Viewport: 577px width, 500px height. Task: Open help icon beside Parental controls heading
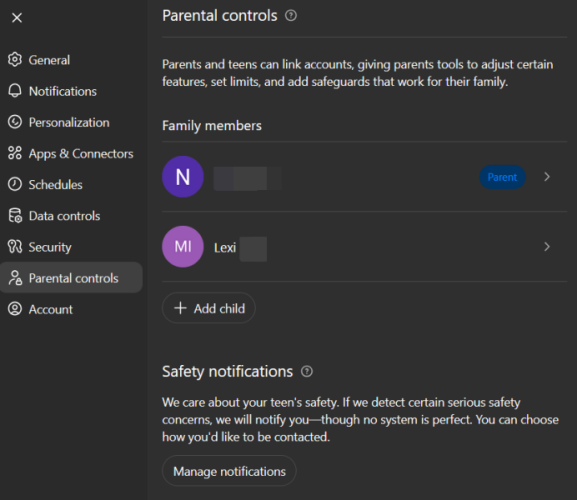pos(291,15)
